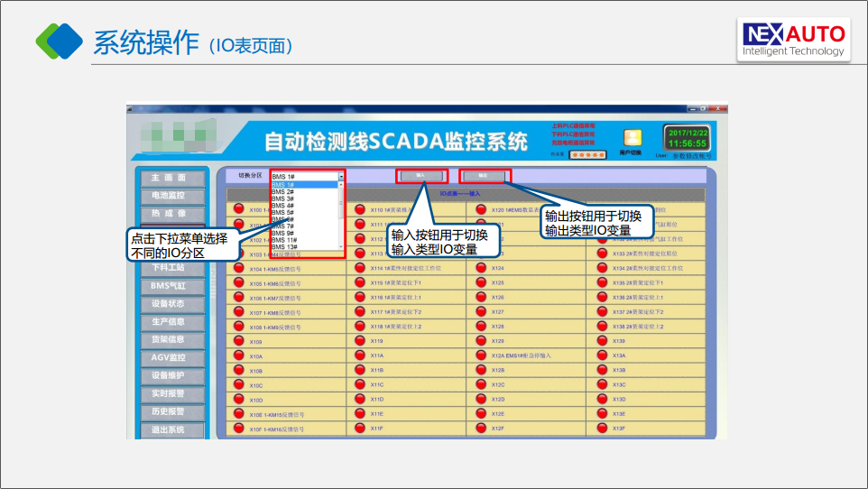Click the 'X10E 1-KM15反馈信号' label

click(276, 415)
